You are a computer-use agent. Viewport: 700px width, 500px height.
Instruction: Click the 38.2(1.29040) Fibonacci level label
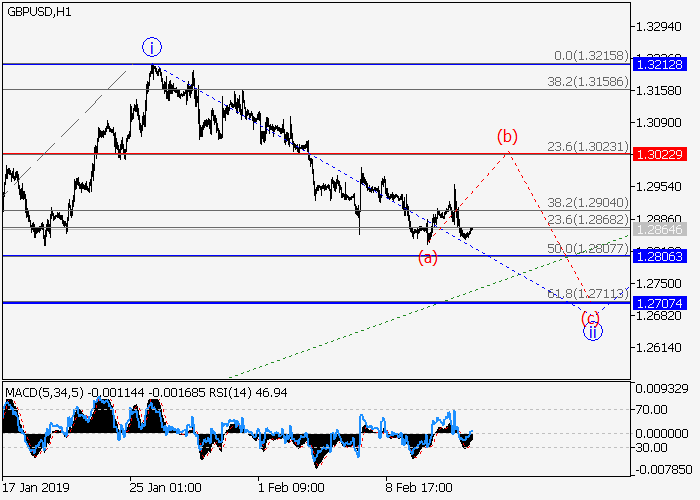point(588,203)
